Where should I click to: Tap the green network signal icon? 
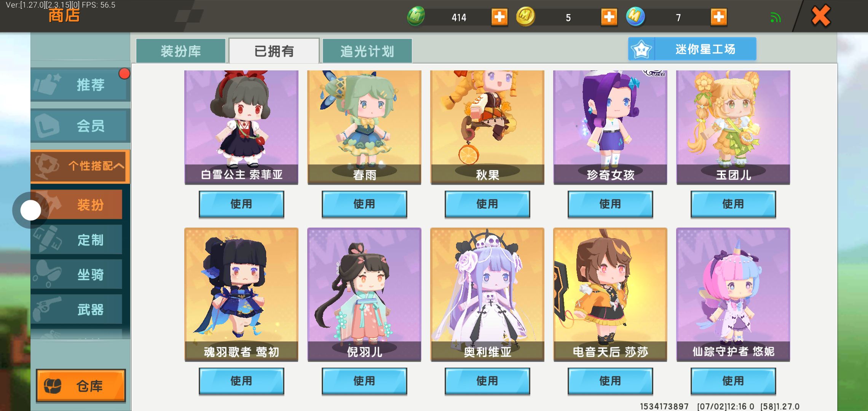(x=775, y=18)
